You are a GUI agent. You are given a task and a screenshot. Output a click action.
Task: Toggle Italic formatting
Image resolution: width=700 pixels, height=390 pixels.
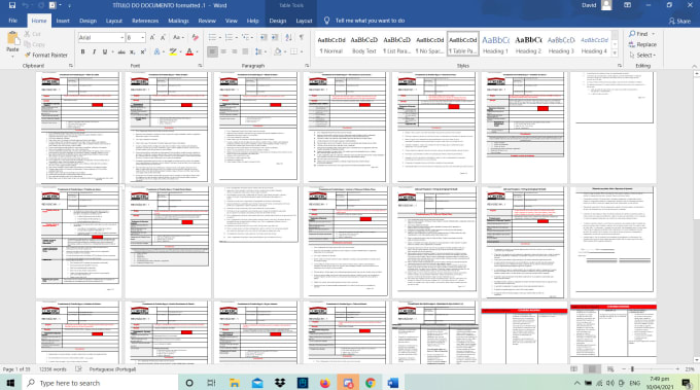point(94,52)
